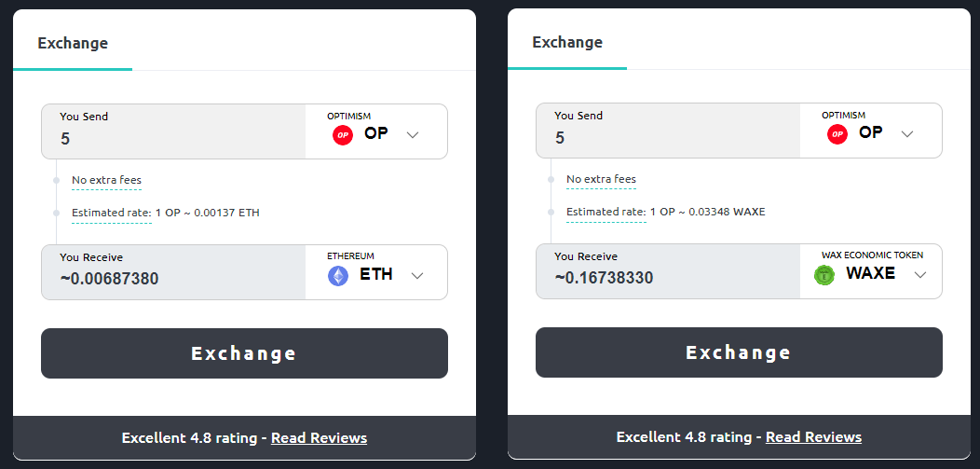Open Read Reviews link in right widget
The width and height of the screenshot is (980, 469).
pyautogui.click(x=814, y=436)
